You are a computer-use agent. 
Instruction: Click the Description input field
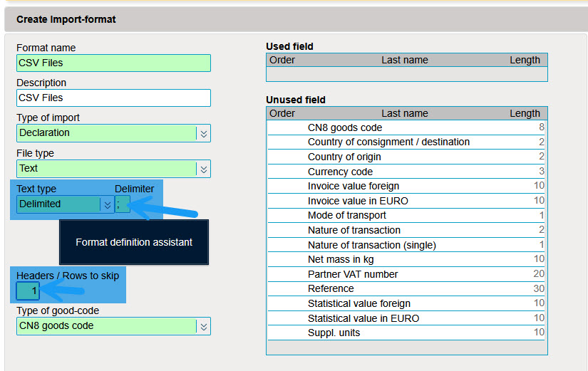pos(113,98)
